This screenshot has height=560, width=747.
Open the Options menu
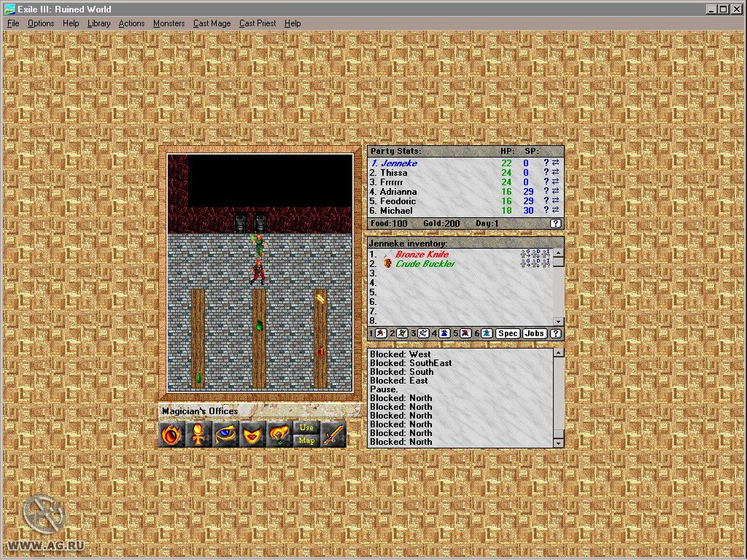[x=41, y=23]
